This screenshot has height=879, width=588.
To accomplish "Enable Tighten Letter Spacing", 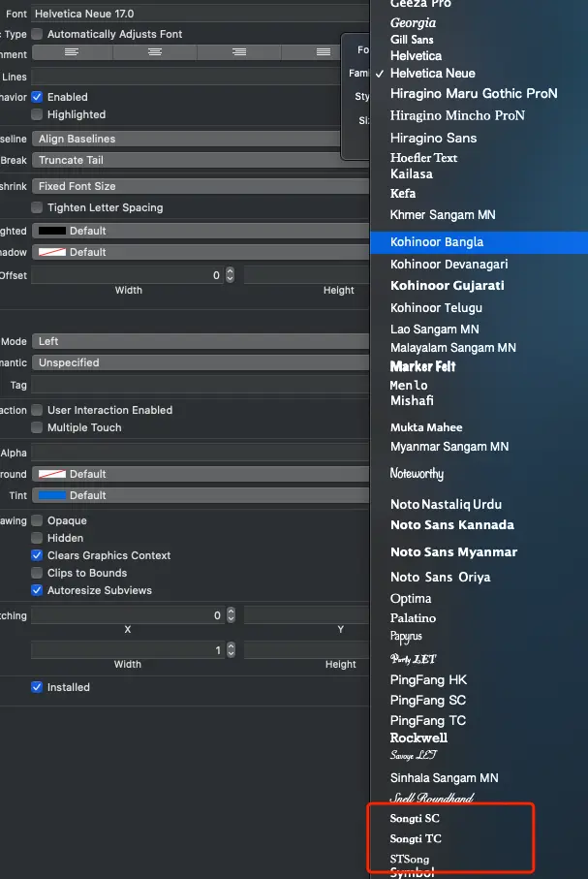I will point(37,207).
